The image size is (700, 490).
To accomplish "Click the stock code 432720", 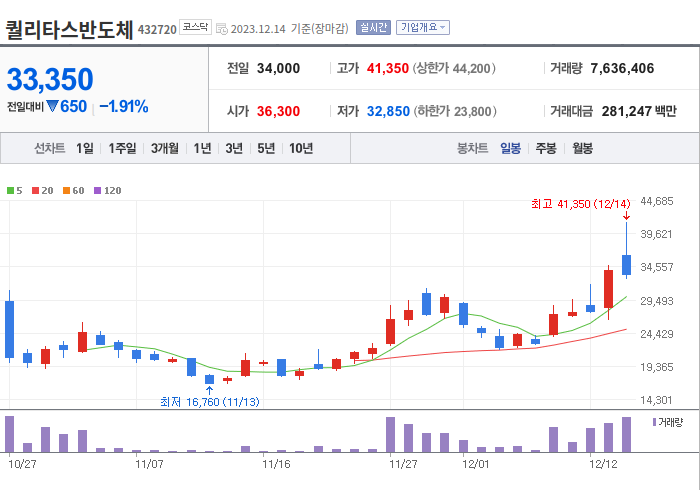I will pos(157,30).
